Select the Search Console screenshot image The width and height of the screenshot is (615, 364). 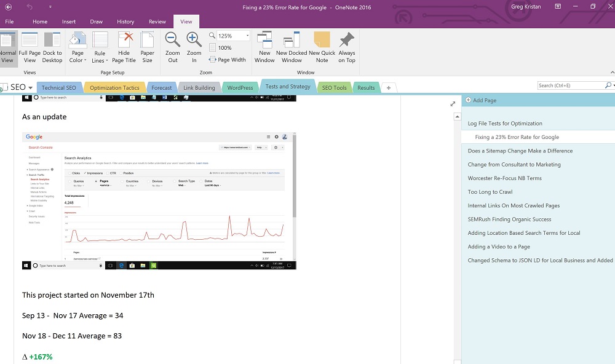[x=159, y=201]
